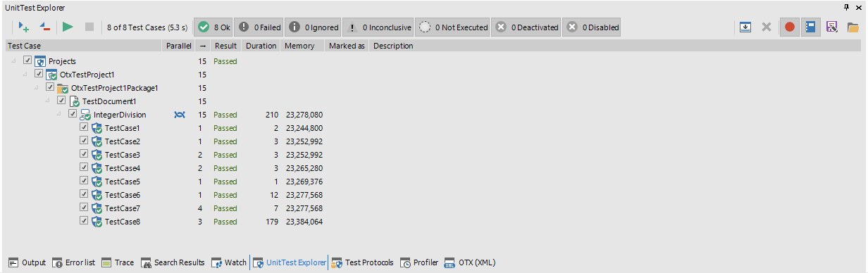Click the OtxTestProject1 project icon
868x273 pixels.
(51, 75)
